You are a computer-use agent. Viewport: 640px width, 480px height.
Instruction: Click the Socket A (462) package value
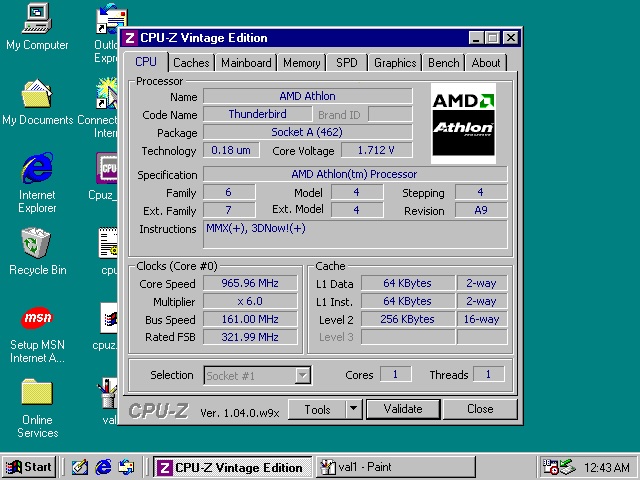pos(308,132)
